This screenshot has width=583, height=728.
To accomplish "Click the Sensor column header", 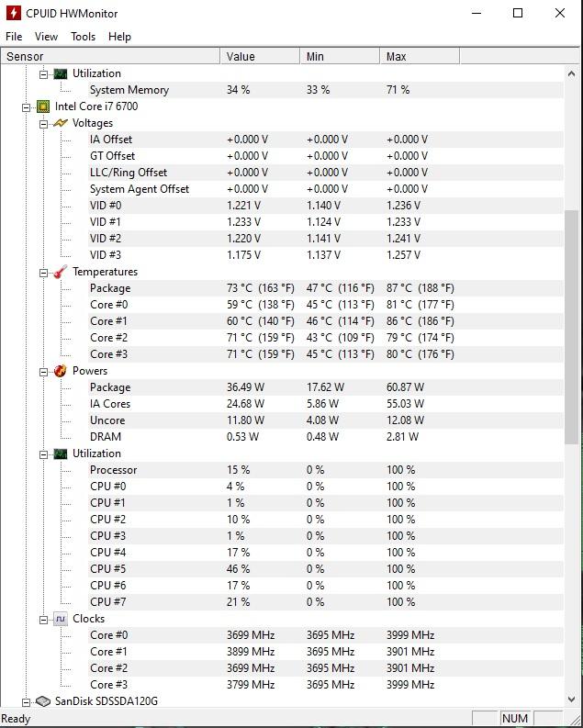I will pos(110,57).
